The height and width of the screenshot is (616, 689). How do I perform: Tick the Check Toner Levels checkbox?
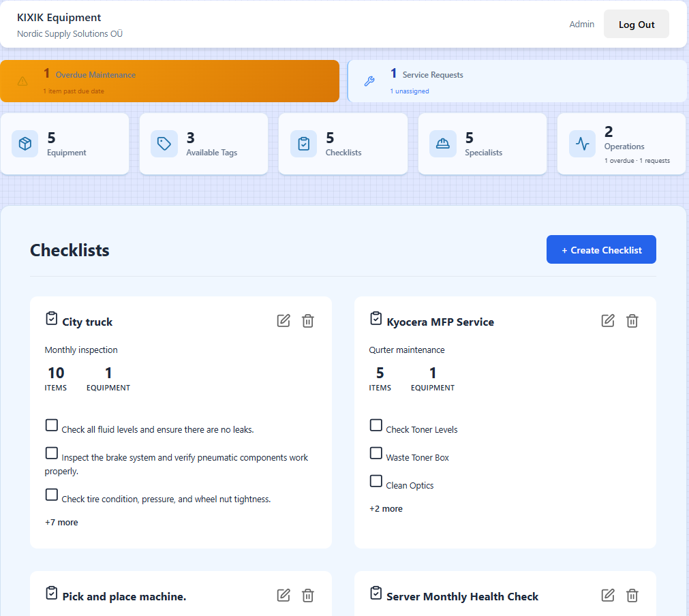(x=376, y=425)
